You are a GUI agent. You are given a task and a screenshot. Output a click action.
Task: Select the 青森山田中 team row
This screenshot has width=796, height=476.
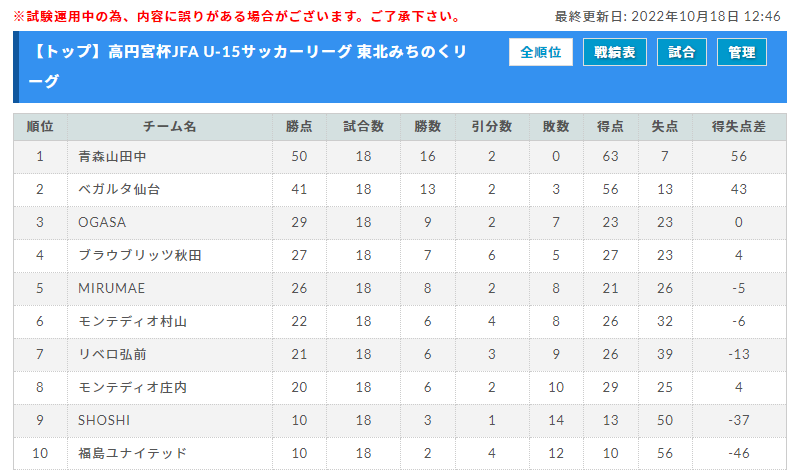pos(400,157)
